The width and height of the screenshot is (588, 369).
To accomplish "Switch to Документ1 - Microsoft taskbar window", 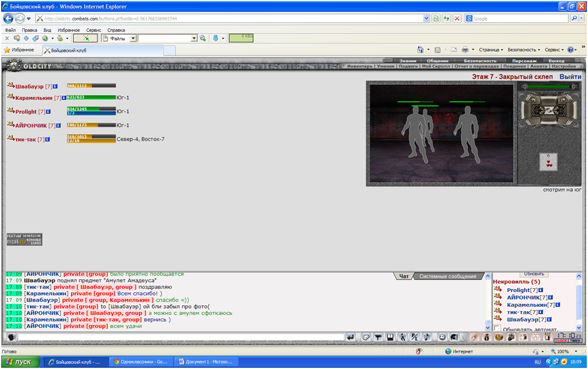I will 206,362.
